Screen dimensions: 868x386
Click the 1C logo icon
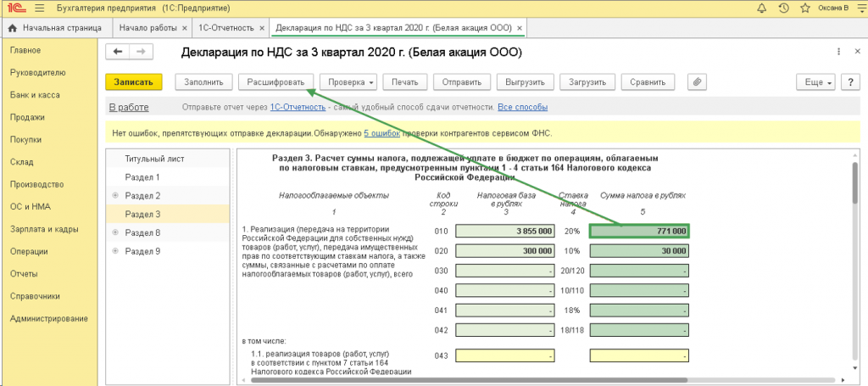[15, 8]
